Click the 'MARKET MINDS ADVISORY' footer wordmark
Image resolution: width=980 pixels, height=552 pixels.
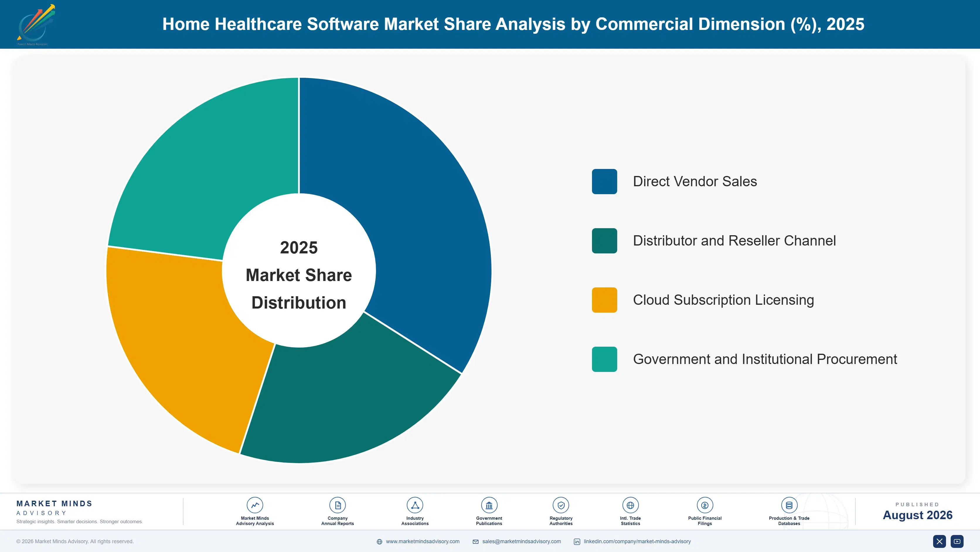(x=55, y=508)
